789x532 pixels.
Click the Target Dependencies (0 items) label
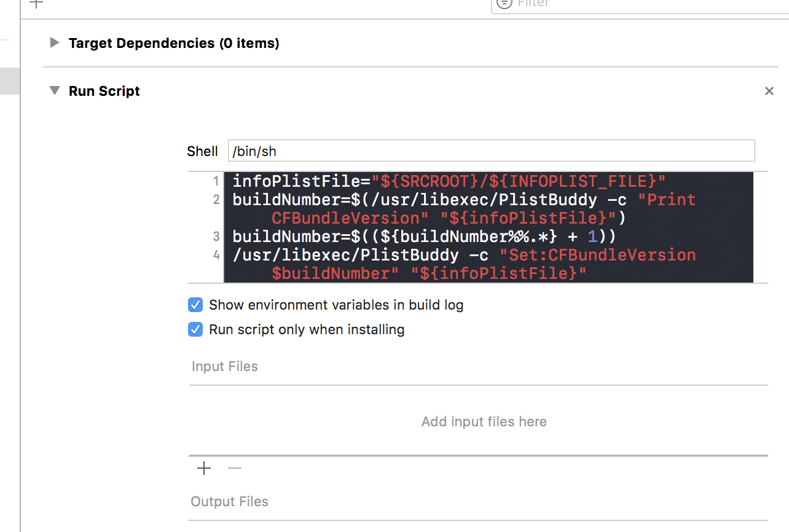(x=174, y=42)
